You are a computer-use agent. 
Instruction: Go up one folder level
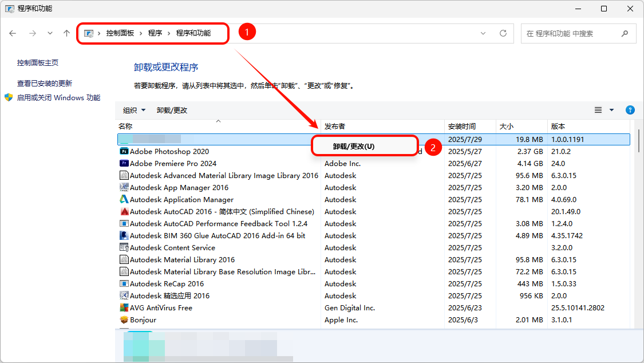coord(66,33)
